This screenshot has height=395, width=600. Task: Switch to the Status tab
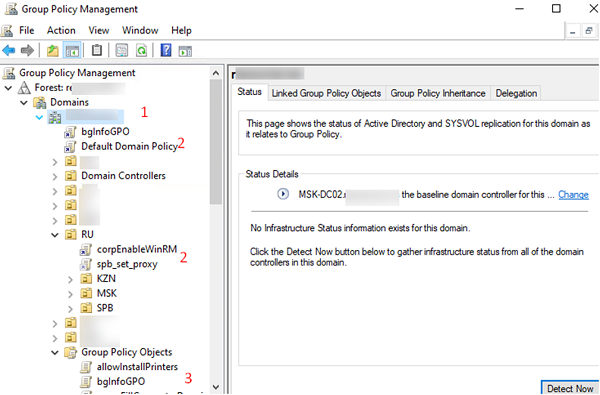(x=249, y=92)
